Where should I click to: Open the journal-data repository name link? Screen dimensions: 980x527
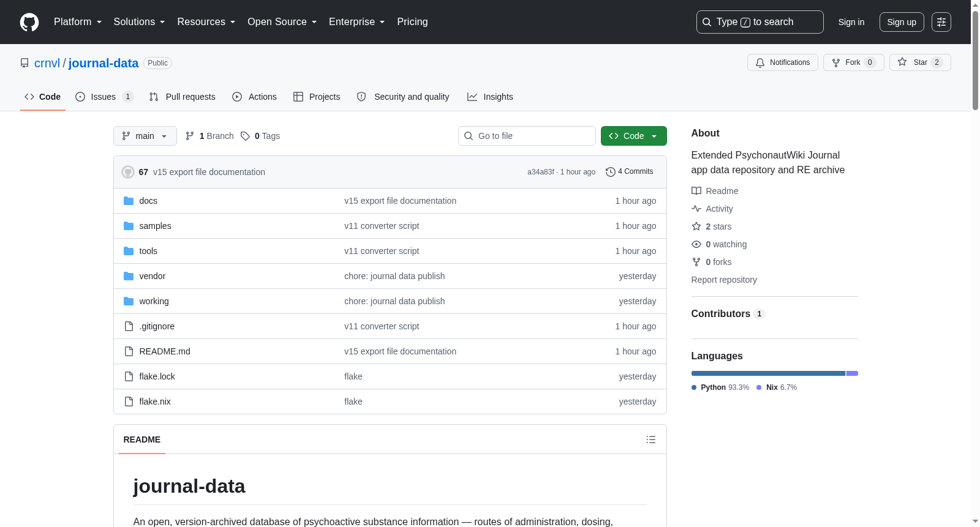click(104, 63)
